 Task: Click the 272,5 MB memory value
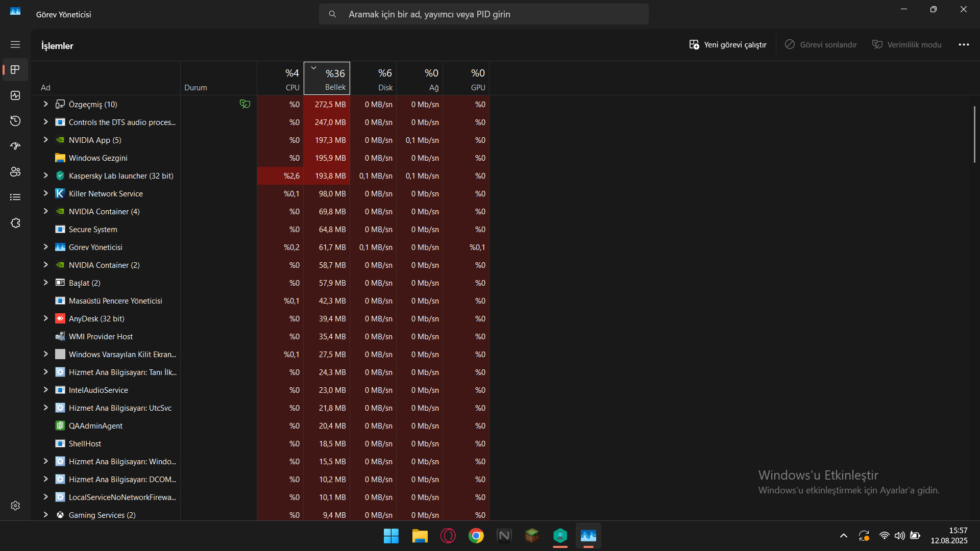pos(330,105)
